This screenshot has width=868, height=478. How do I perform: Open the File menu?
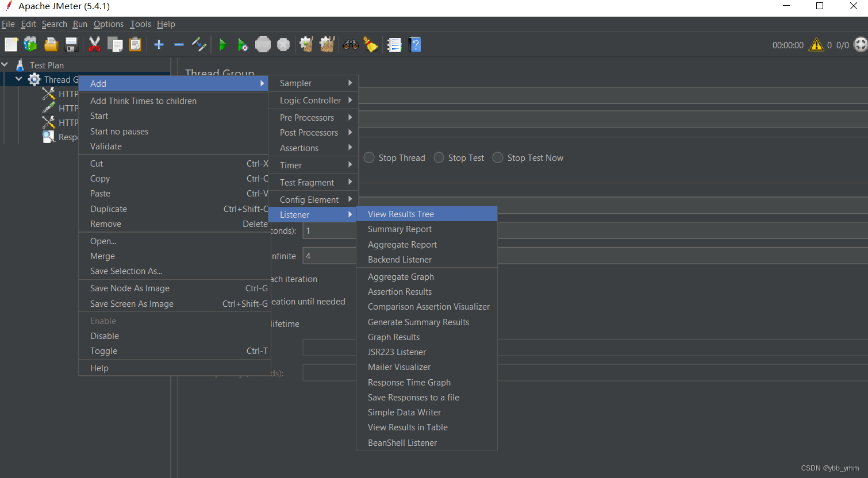[x=8, y=24]
